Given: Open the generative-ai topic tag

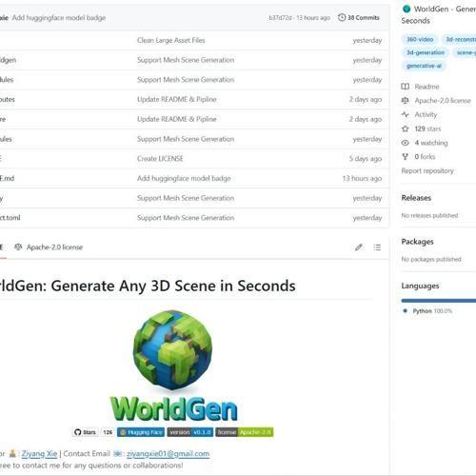Looking at the screenshot, I should [424, 66].
